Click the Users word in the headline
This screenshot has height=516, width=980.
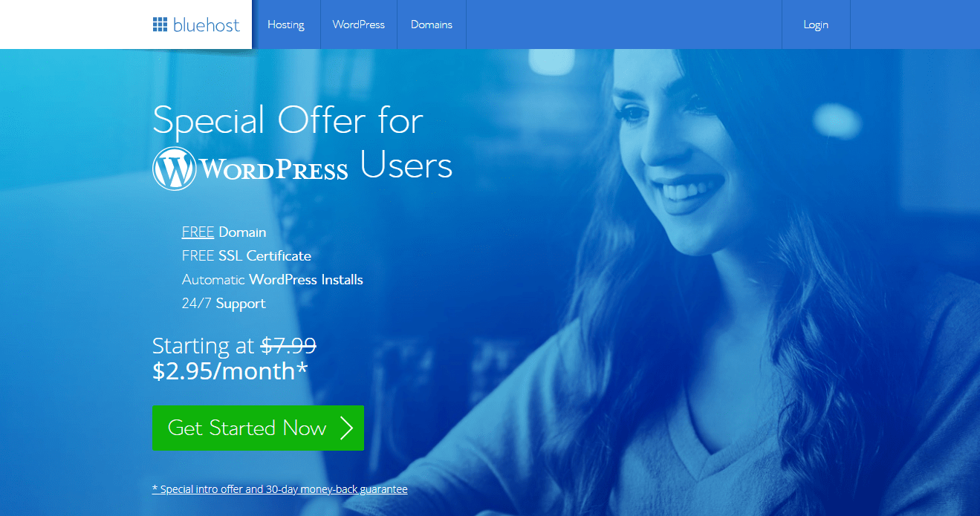pos(406,166)
